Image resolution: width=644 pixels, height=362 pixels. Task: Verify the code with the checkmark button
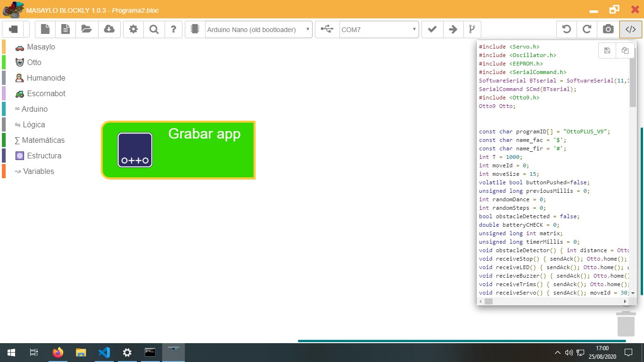click(432, 29)
